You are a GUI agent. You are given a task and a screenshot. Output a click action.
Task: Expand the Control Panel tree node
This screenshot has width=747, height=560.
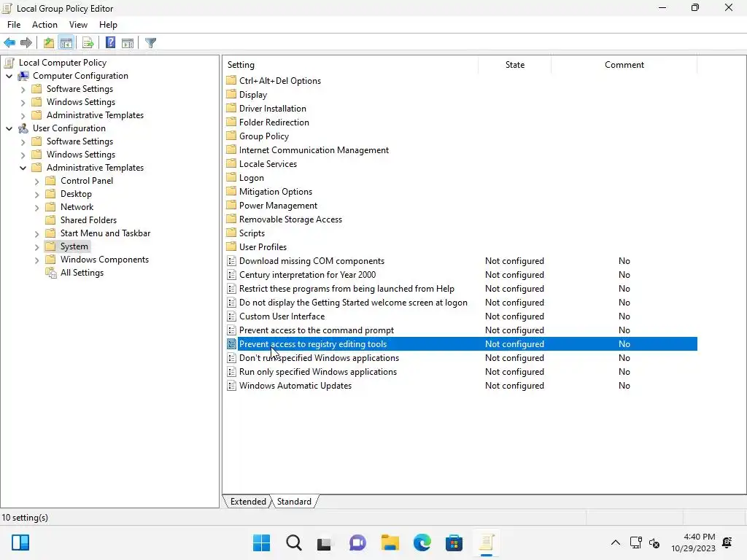coord(36,181)
